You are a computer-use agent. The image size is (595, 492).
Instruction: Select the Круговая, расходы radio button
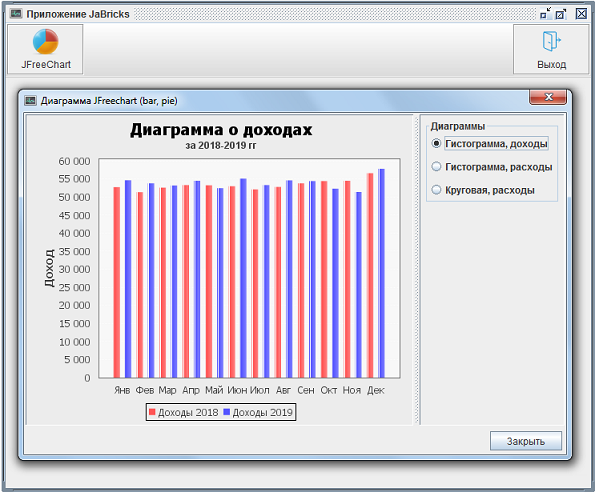tap(436, 190)
